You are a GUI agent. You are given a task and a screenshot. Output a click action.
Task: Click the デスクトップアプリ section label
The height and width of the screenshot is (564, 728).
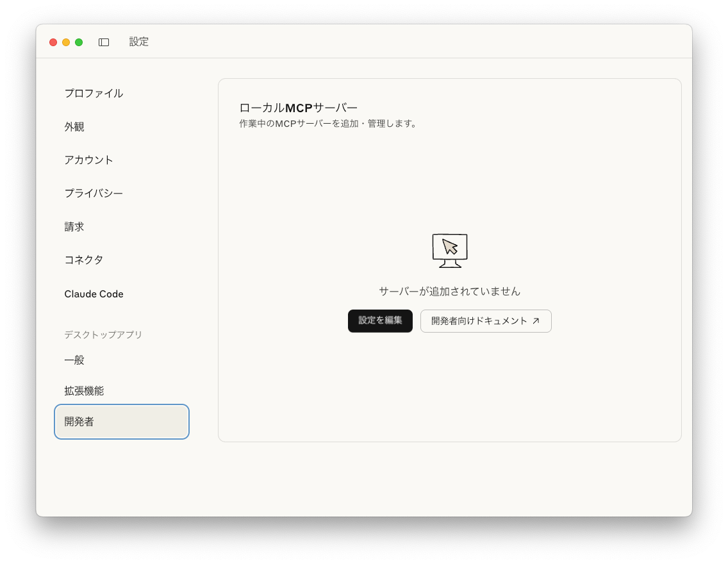tap(103, 335)
